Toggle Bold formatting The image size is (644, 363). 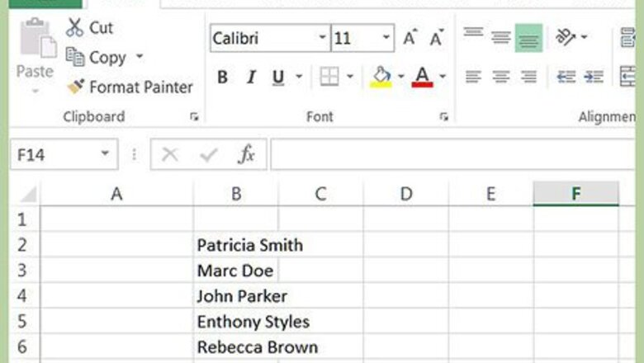[x=222, y=78]
